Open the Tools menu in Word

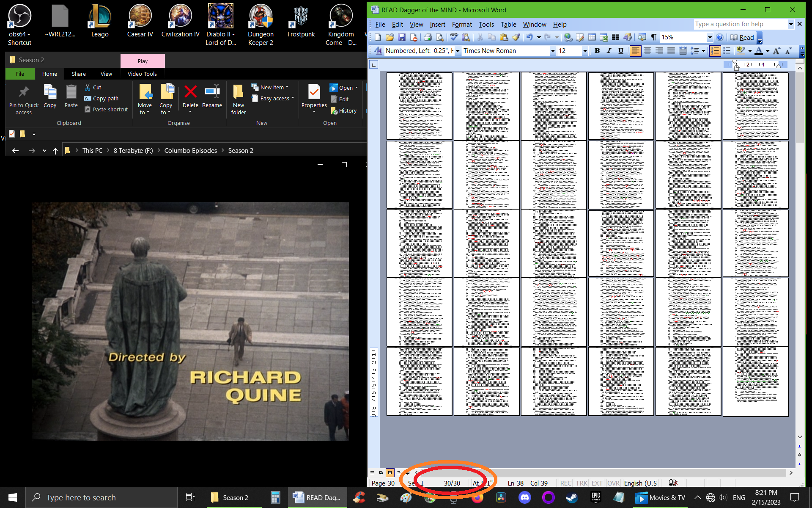pos(486,25)
